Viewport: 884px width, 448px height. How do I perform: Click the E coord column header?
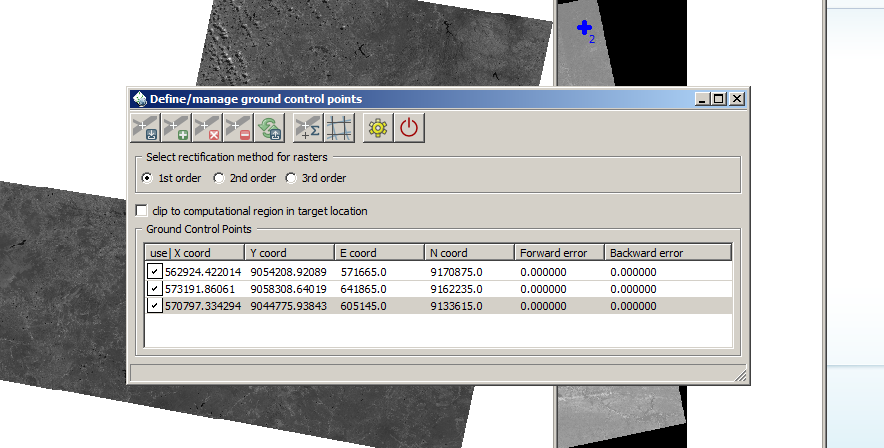[x=379, y=253]
